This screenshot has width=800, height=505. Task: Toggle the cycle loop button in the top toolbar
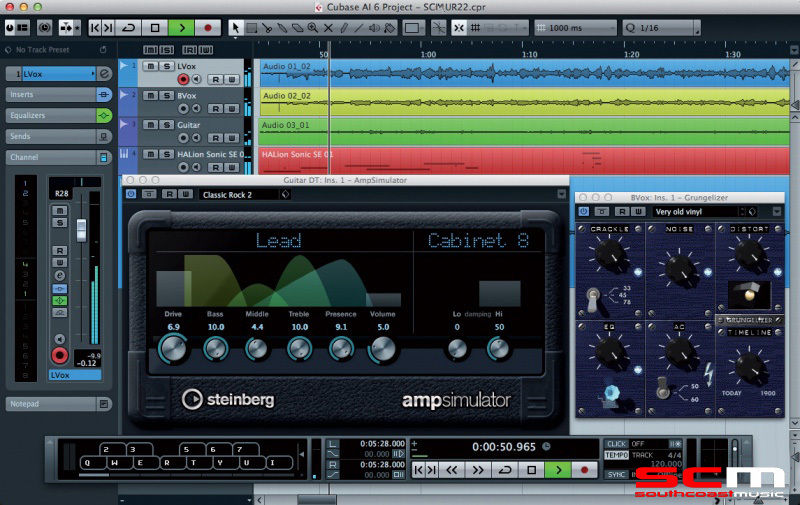(x=129, y=28)
